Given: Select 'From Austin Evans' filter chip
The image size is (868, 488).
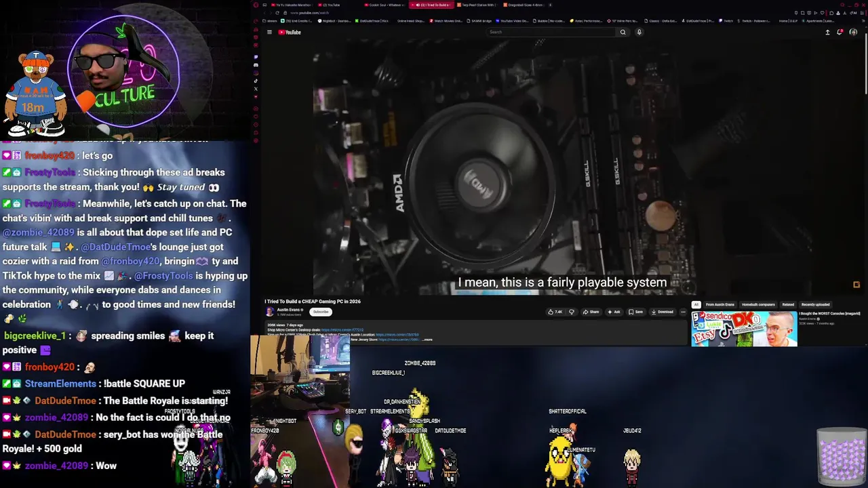Looking at the screenshot, I should [719, 304].
